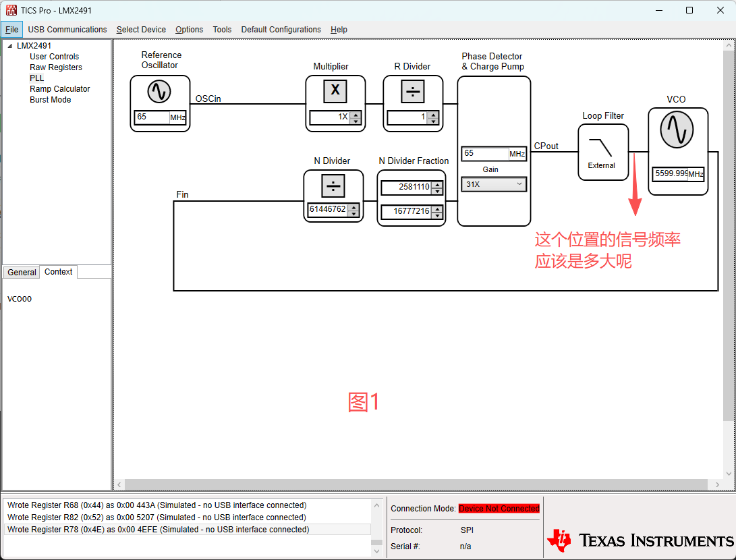Increase the fraction denominator 16777216
Viewport: 736px width, 560px height.
437,209
